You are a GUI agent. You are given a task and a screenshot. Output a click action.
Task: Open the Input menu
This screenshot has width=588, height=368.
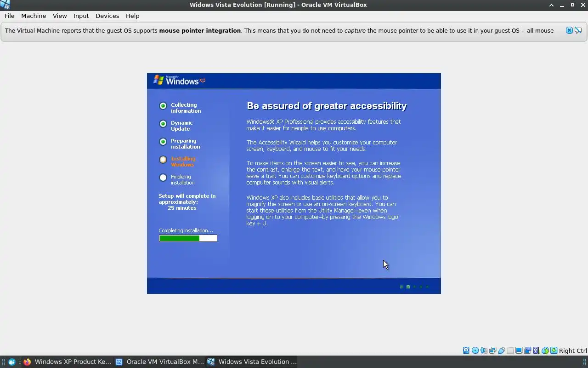[x=81, y=16]
